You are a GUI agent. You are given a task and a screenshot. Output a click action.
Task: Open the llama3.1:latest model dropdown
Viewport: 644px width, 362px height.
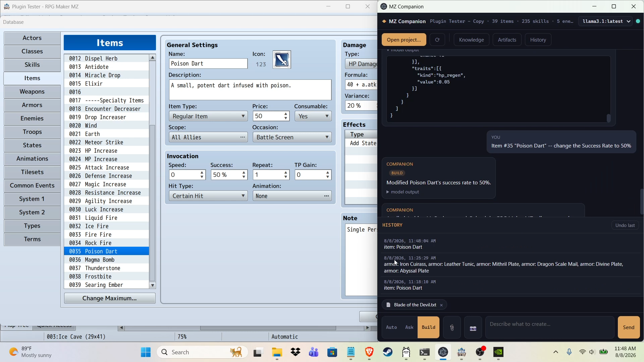(x=605, y=21)
